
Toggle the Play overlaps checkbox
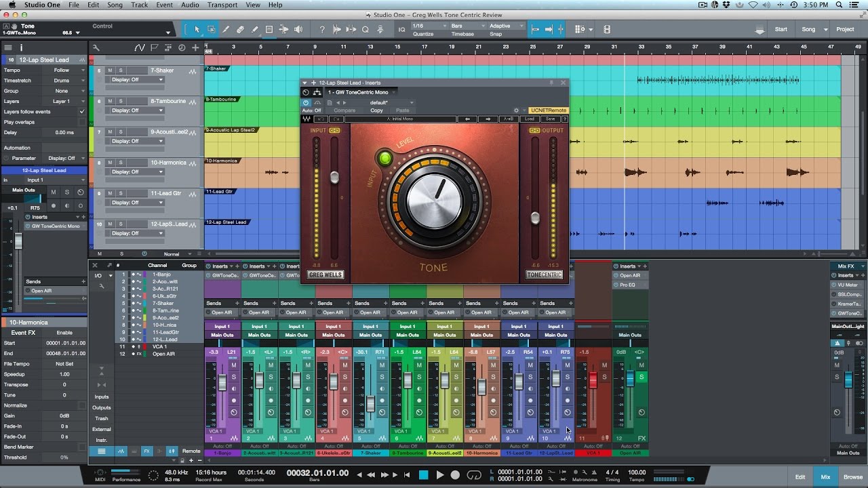coord(82,122)
